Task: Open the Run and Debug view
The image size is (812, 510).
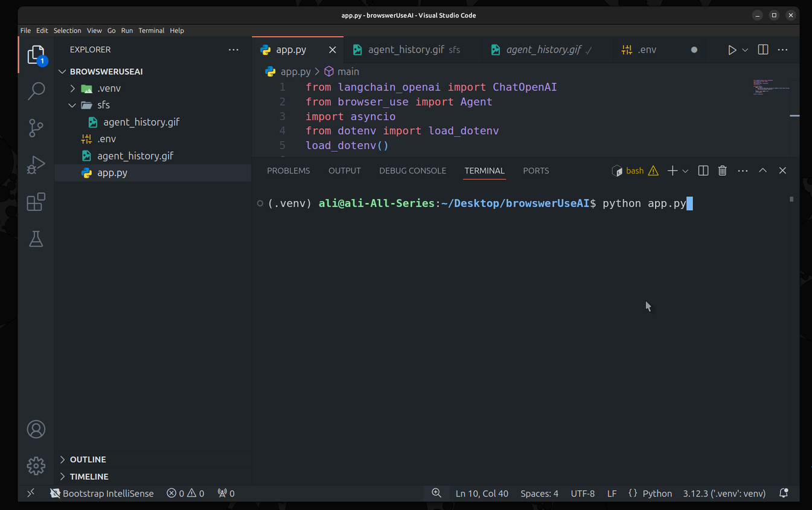Action: pyautogui.click(x=36, y=164)
